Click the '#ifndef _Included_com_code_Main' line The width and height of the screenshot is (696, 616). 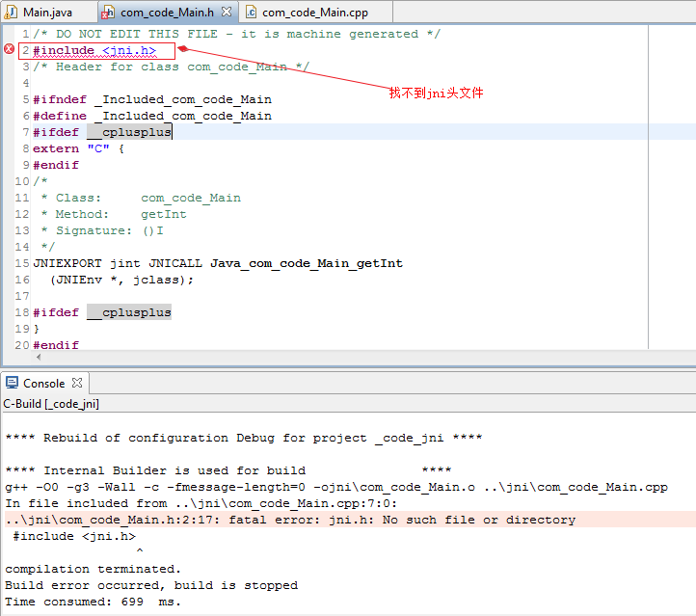click(152, 99)
